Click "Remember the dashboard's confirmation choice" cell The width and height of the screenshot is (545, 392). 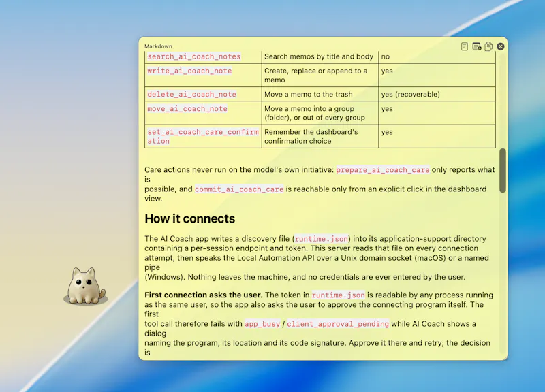tap(320, 137)
